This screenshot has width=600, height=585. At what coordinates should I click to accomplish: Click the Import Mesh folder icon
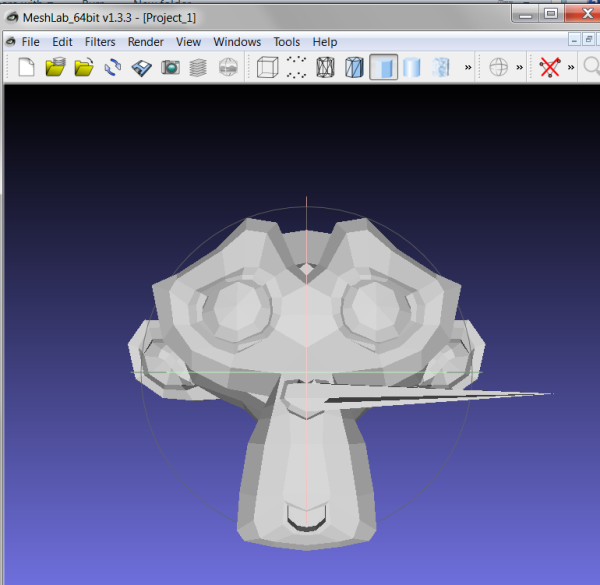click(84, 68)
